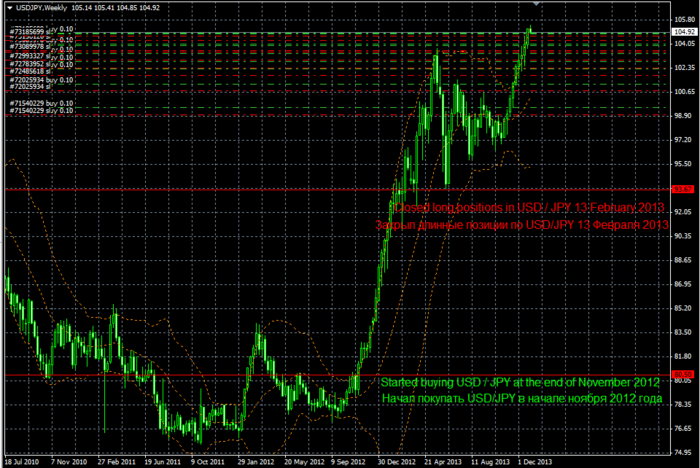
Task: Click the 78.35 price scale label
Action: point(684,404)
